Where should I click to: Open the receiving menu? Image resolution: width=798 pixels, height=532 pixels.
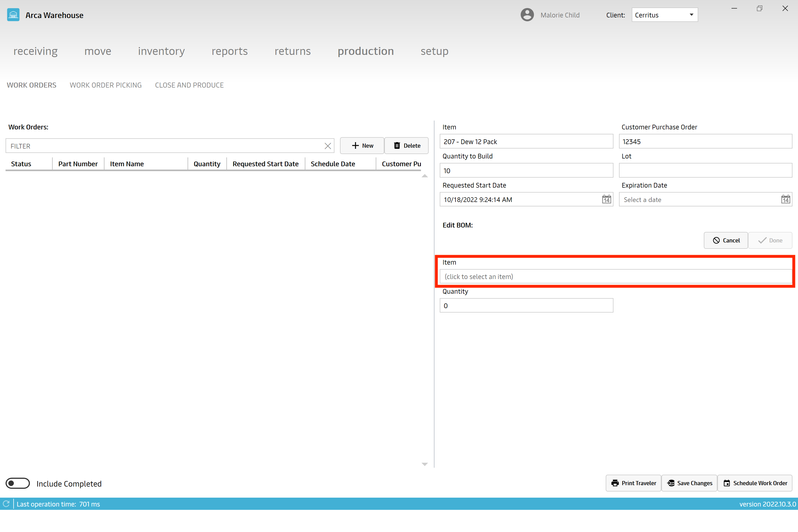click(x=36, y=51)
